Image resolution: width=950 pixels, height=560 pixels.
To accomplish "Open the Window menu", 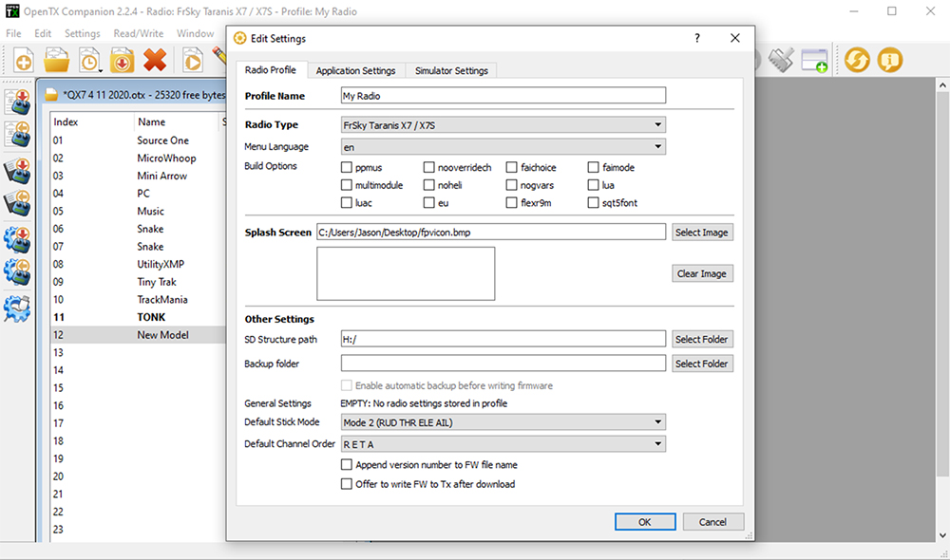I will (195, 33).
